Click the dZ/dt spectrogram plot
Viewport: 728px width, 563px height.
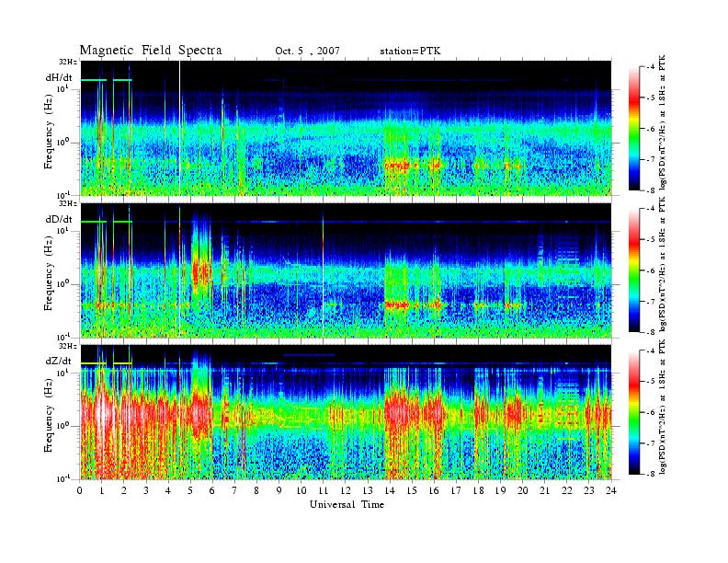point(346,412)
